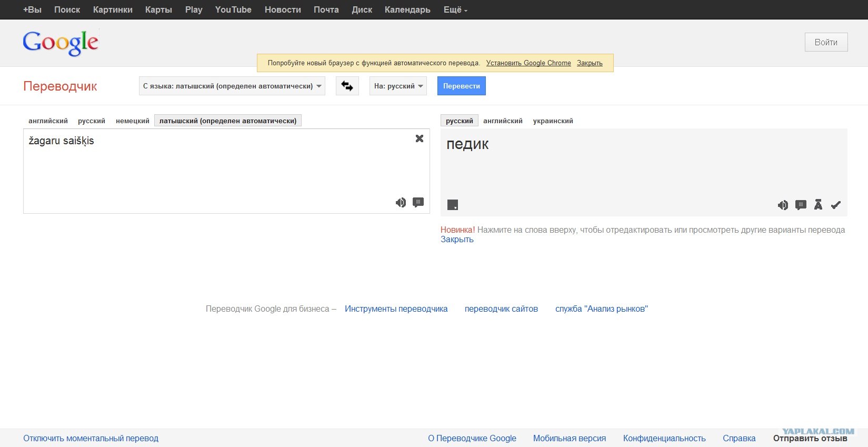Click the 'Войти' sign-in button
868x447 pixels.
[826, 42]
